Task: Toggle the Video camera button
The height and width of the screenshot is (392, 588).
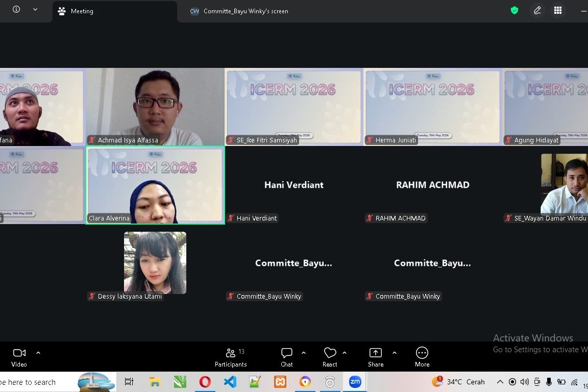Action: (x=19, y=357)
